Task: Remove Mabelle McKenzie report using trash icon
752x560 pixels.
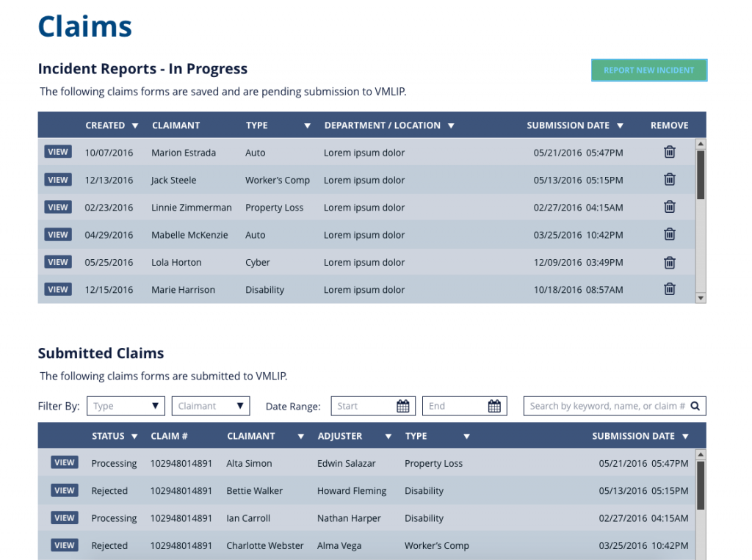Action: click(x=670, y=234)
